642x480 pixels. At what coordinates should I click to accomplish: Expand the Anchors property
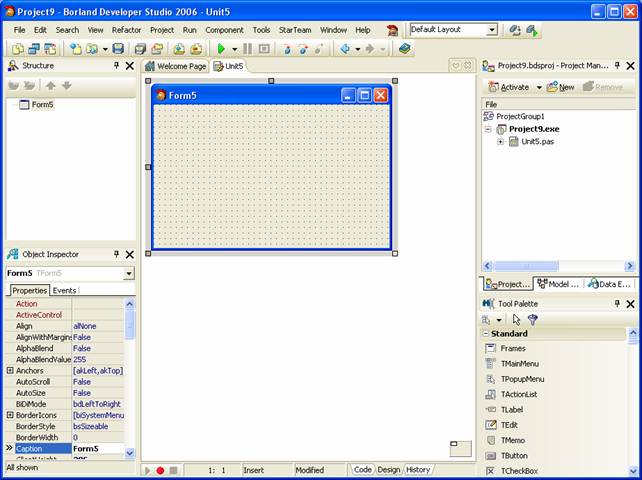(10, 370)
